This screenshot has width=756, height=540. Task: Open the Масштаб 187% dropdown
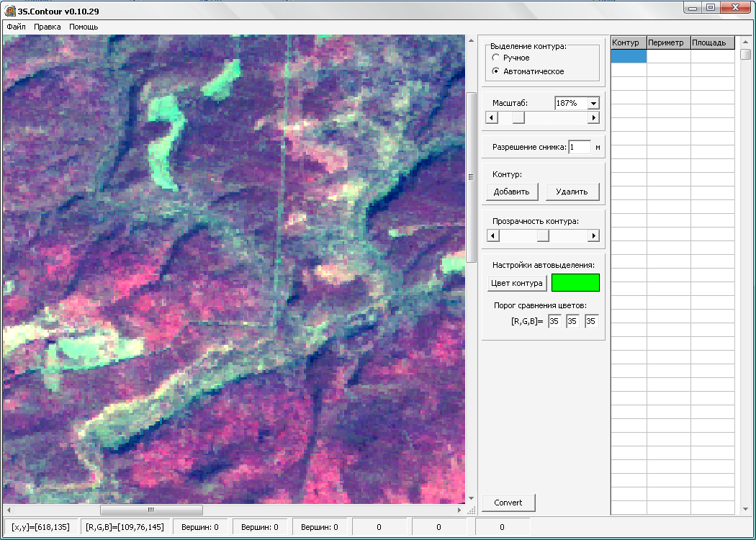(x=593, y=103)
